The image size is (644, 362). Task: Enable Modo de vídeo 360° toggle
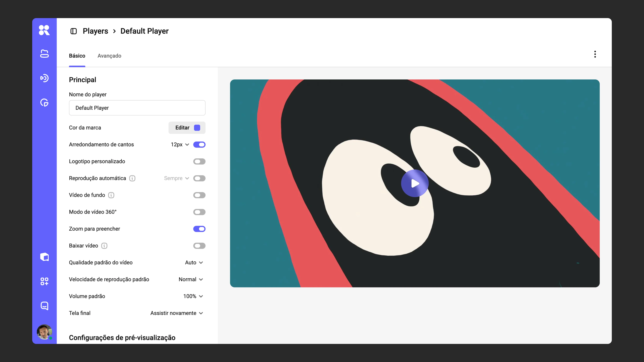tap(199, 212)
